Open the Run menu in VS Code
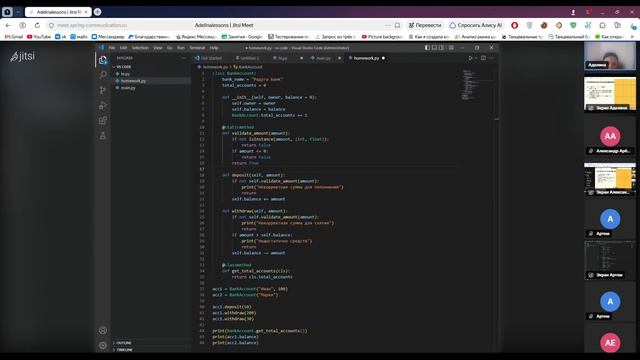 181,48
